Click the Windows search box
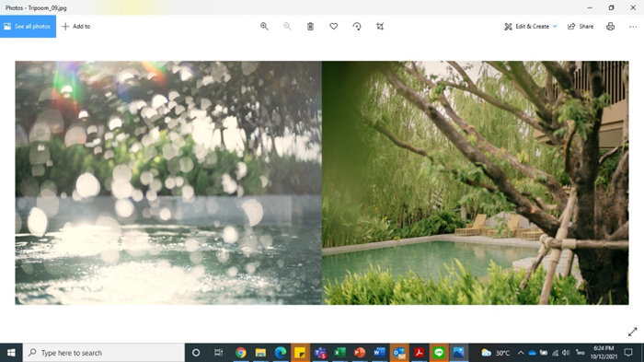 [x=103, y=353]
